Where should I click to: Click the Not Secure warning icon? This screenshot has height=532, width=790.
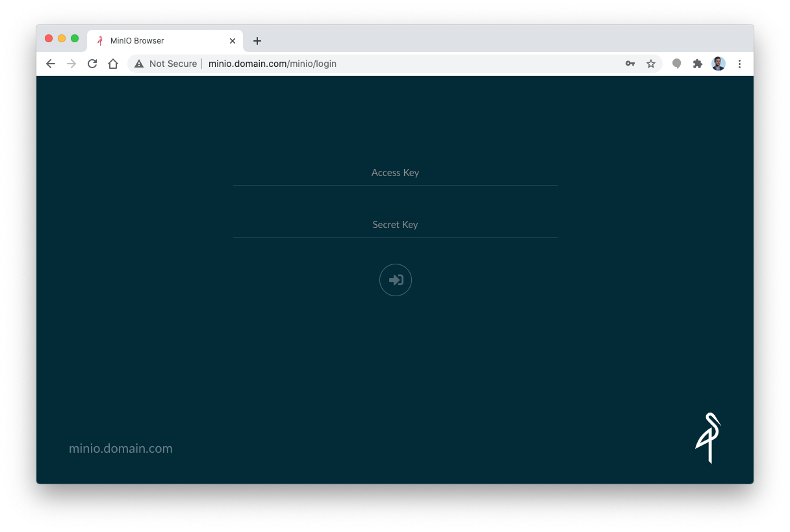[x=139, y=64]
